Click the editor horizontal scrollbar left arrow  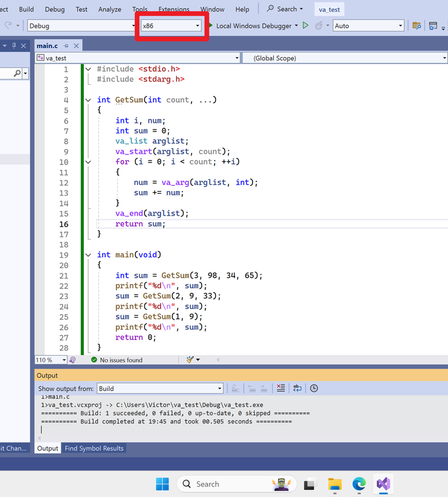coord(218,359)
